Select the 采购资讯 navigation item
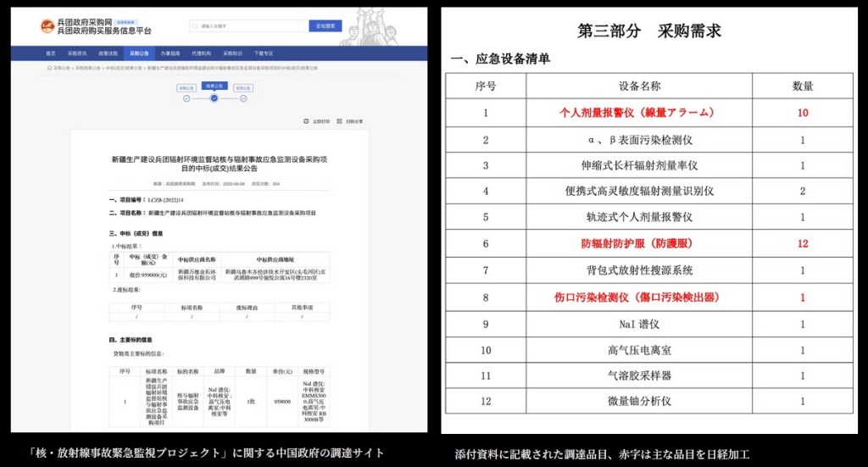Viewport: 868px width, 467px height. [77, 53]
